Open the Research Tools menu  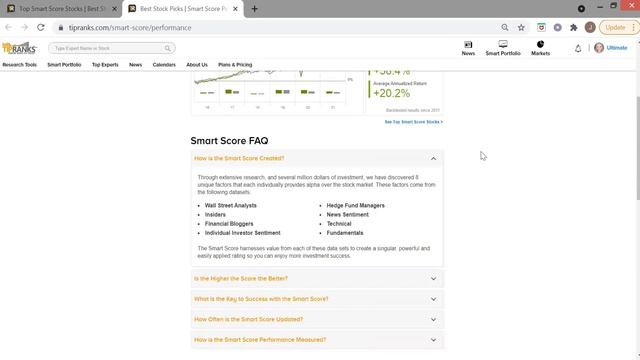pos(20,65)
